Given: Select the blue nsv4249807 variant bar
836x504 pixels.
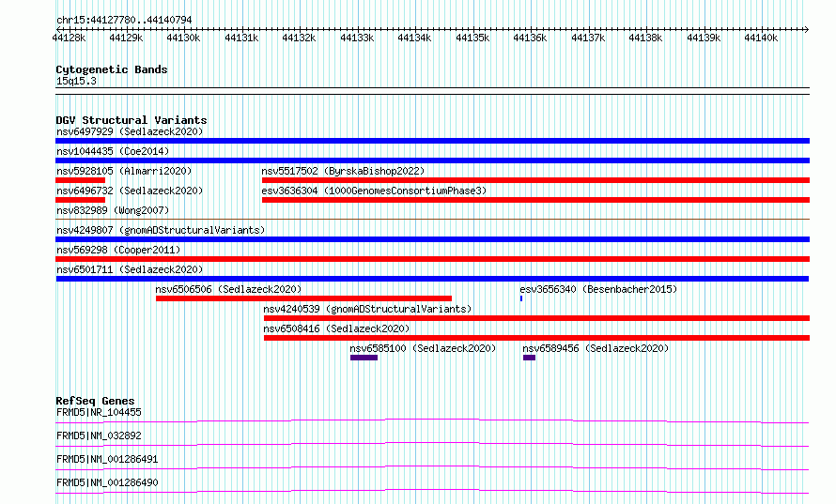Looking at the screenshot, I should 432,239.
